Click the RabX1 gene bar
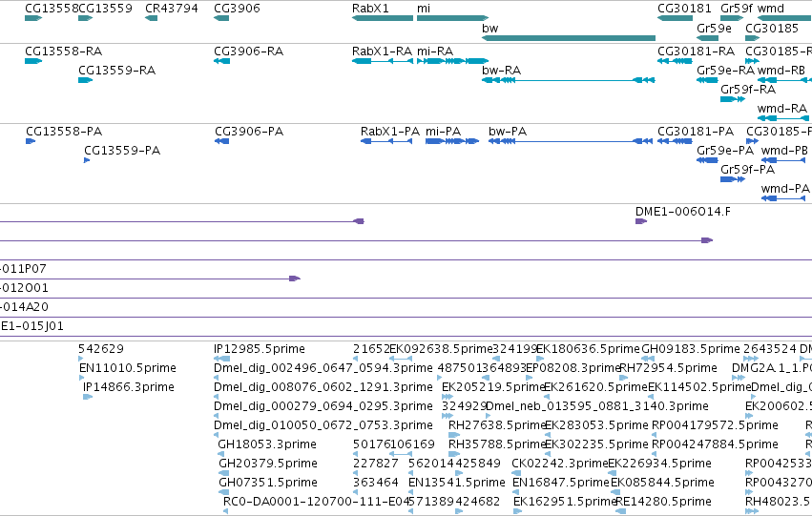This screenshot has height=516, width=812. [x=383, y=18]
